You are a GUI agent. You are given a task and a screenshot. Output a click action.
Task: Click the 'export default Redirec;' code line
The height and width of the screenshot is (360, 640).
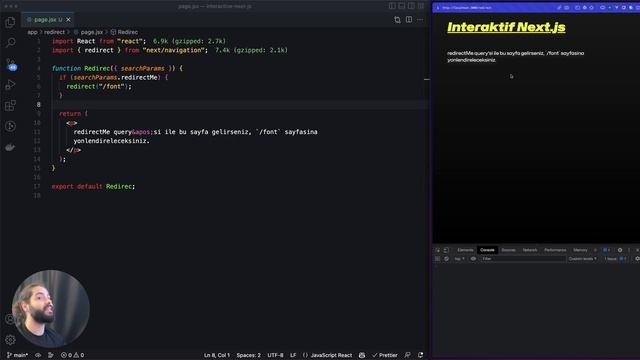93,186
